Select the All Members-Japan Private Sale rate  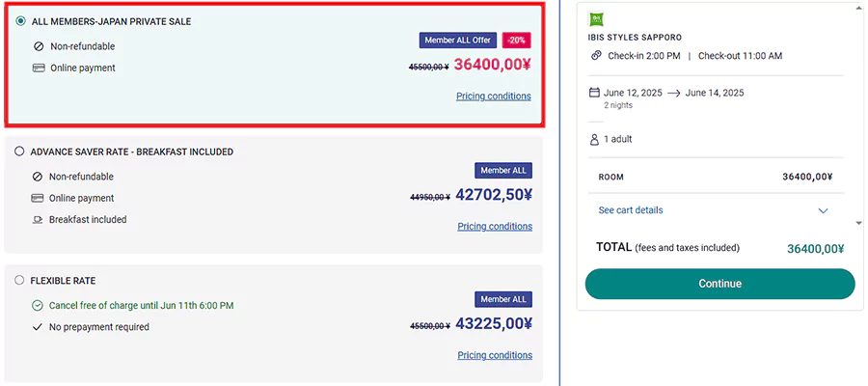point(21,21)
